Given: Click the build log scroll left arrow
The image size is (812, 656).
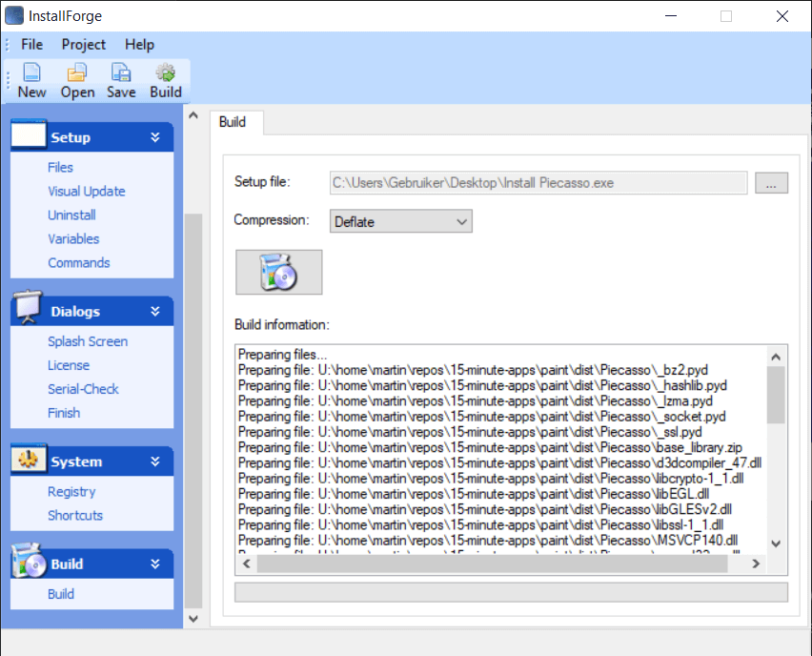Looking at the screenshot, I should point(247,564).
